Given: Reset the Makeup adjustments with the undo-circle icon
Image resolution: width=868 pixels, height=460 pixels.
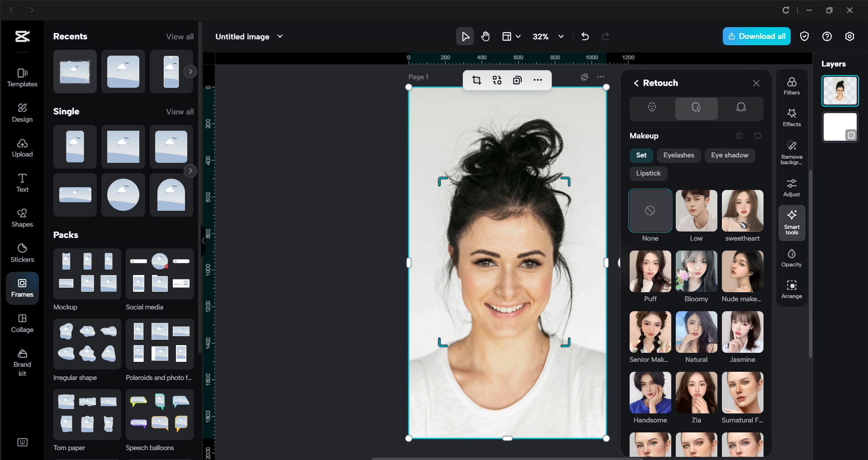Looking at the screenshot, I should coord(758,136).
